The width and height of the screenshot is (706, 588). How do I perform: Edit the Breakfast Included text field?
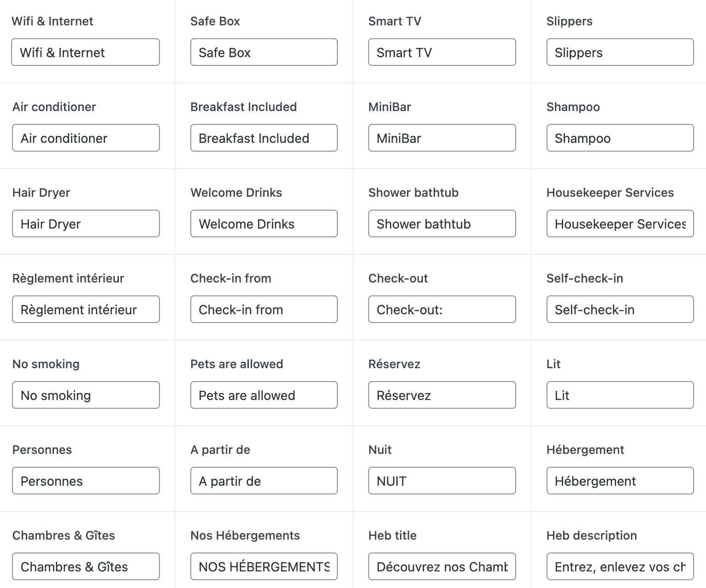coord(264,138)
